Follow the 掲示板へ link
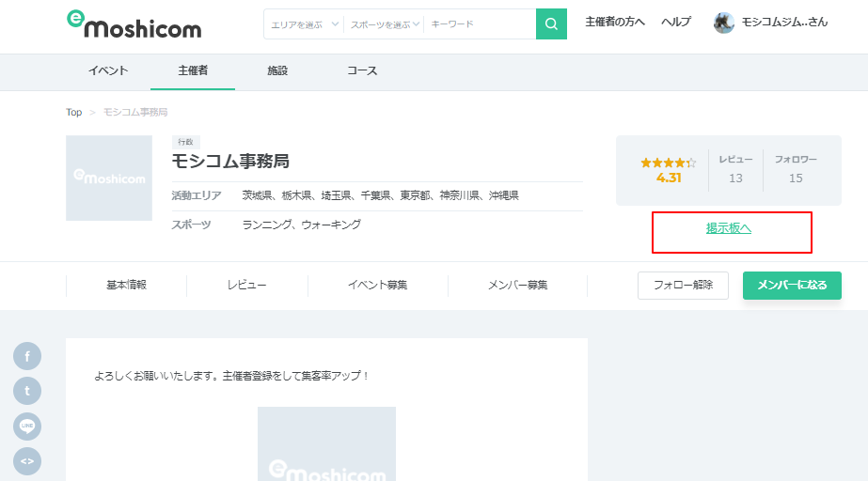Image resolution: width=868 pixels, height=481 pixels. click(729, 228)
